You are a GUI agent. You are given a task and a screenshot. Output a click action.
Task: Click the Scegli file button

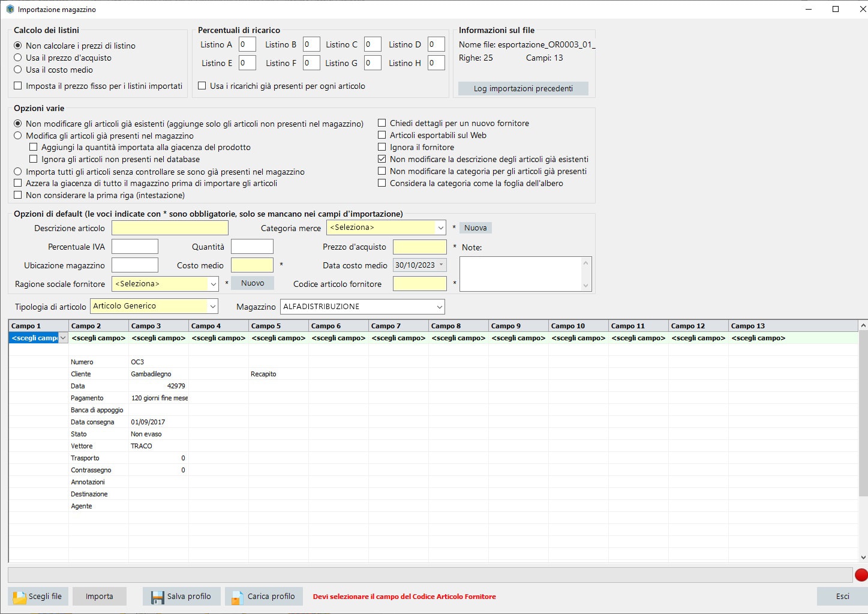pyautogui.click(x=38, y=597)
